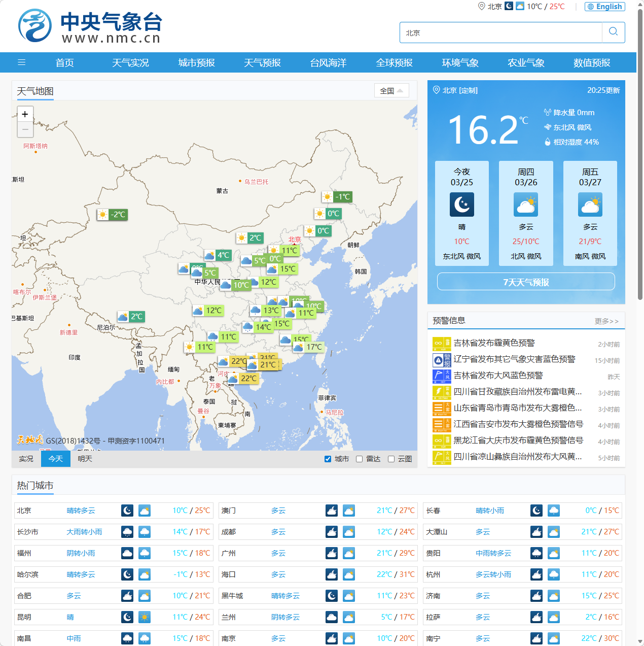Viewport: 644px width, 646px height.
Task: Click the 7天天气预报 button
Action: pyautogui.click(x=526, y=282)
